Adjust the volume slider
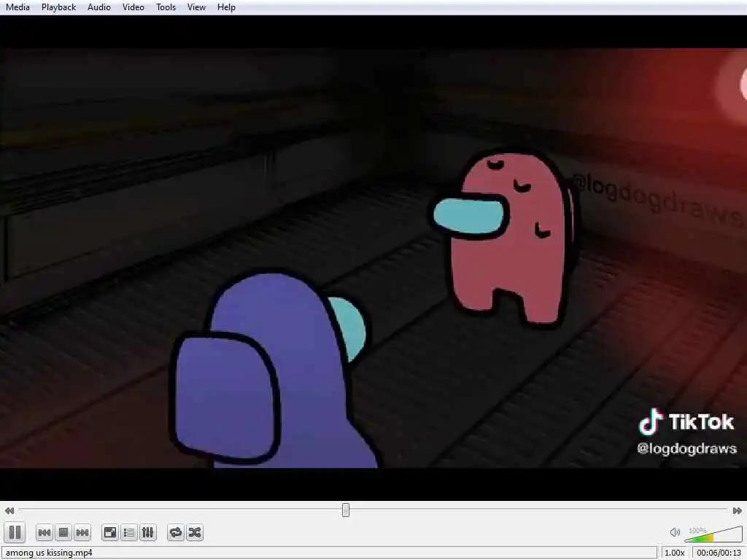747x560 pixels. pos(713,534)
